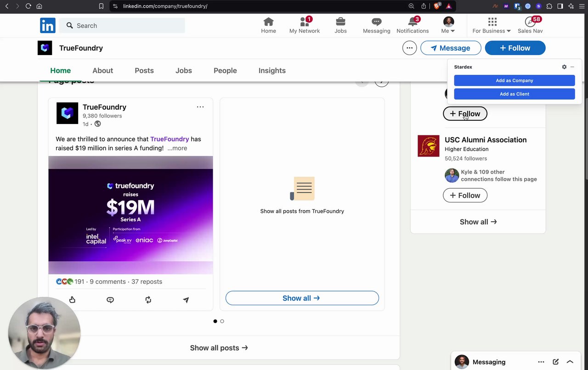Reload the page
This screenshot has height=370, width=588.
tap(28, 6)
